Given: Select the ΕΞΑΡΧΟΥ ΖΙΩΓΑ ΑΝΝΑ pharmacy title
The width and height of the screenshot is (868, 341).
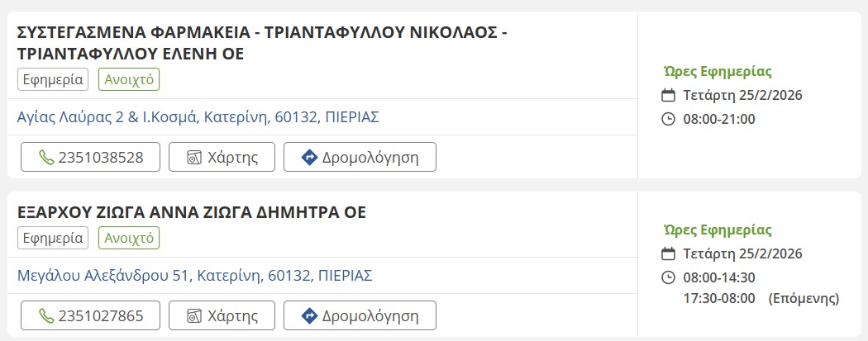Looking at the screenshot, I should tap(192, 212).
